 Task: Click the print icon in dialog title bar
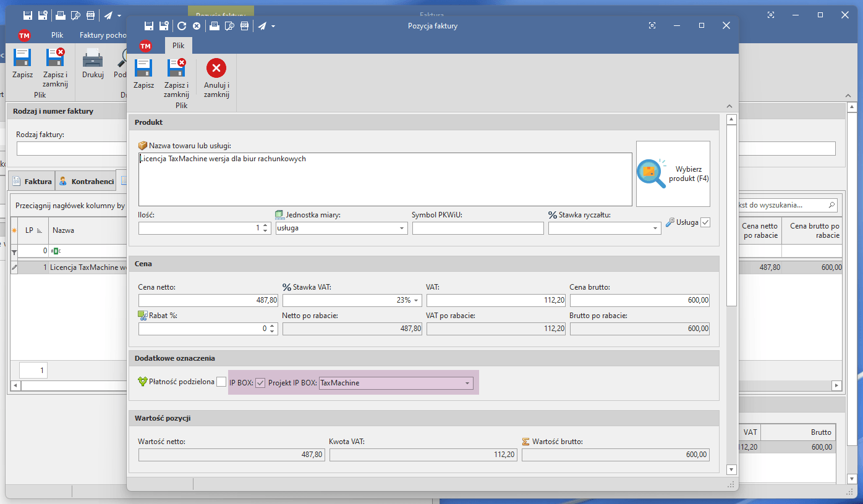(x=213, y=26)
